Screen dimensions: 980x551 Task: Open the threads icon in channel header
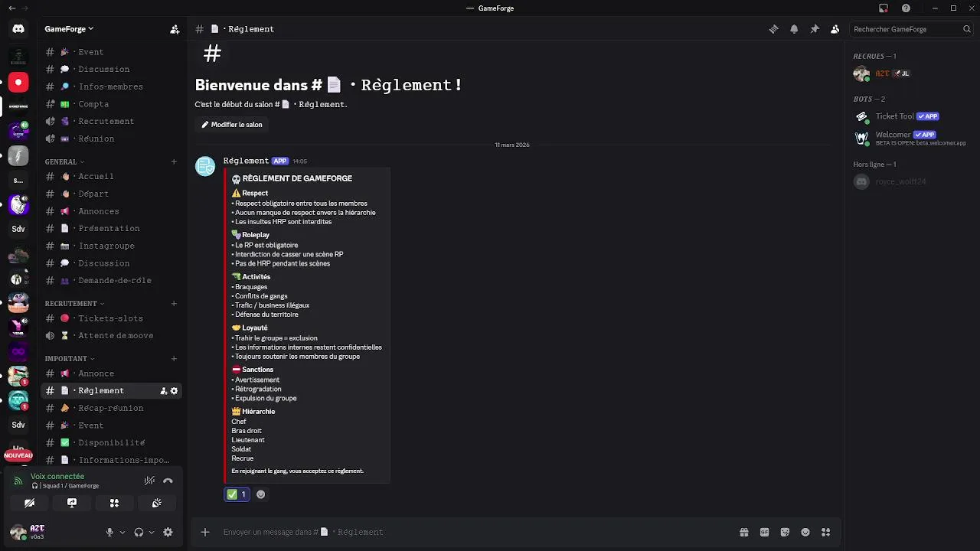click(x=773, y=29)
